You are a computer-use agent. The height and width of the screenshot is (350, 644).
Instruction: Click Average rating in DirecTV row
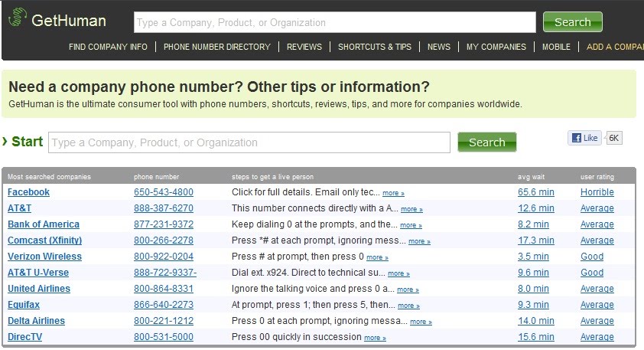coord(597,337)
